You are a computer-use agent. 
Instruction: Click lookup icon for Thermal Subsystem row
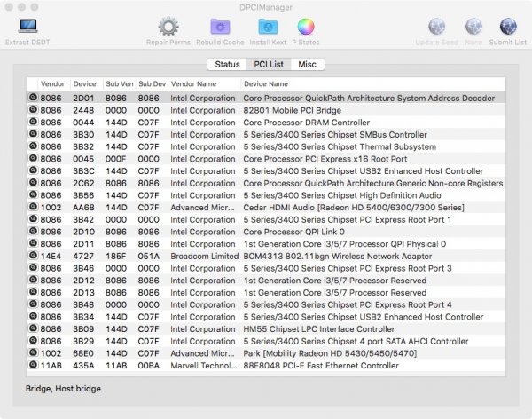(x=33, y=146)
